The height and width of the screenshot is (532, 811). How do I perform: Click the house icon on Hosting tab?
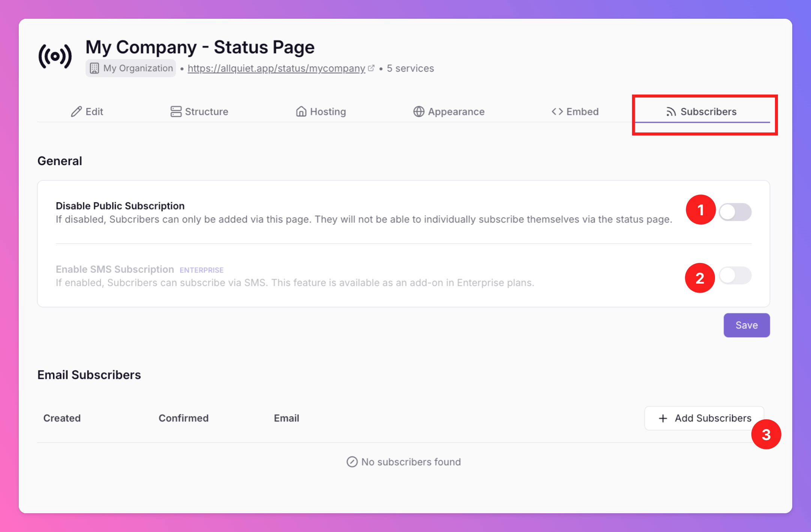tap(301, 111)
